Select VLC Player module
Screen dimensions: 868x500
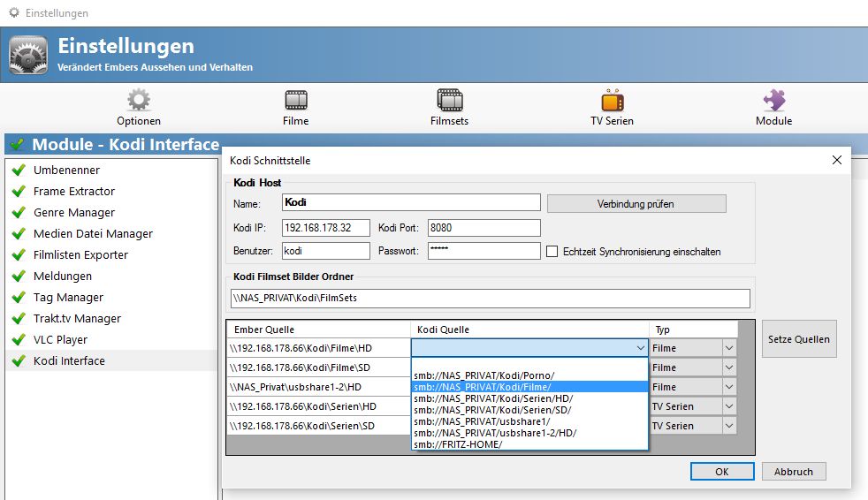point(113,339)
